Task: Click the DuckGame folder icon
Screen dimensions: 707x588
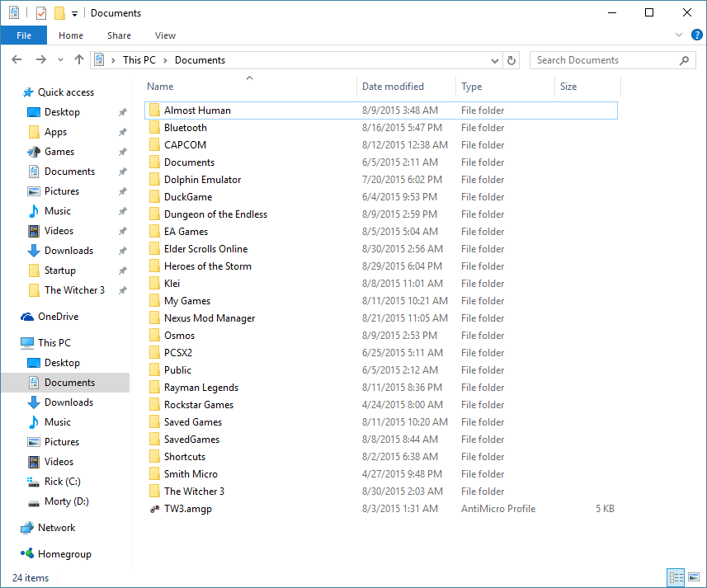Action: coord(154,197)
